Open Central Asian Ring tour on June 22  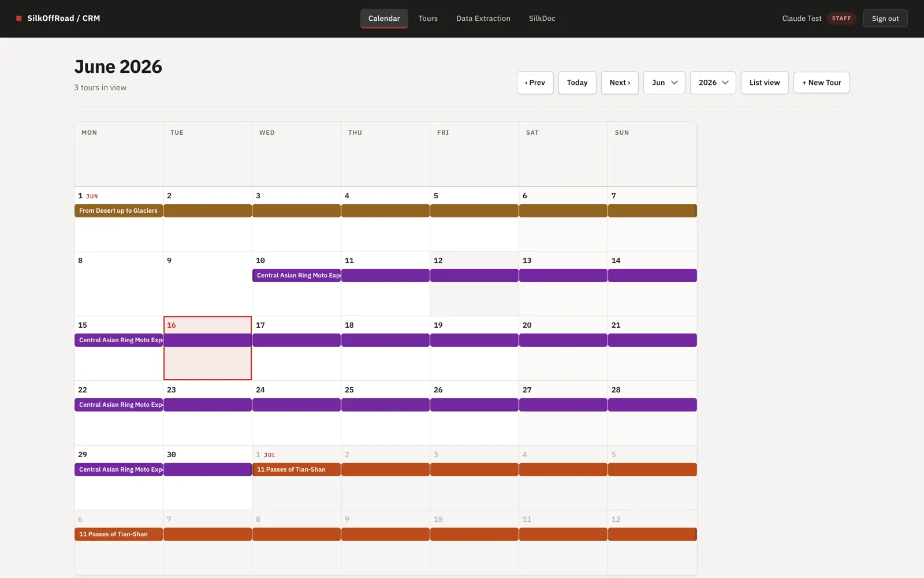pyautogui.click(x=119, y=405)
